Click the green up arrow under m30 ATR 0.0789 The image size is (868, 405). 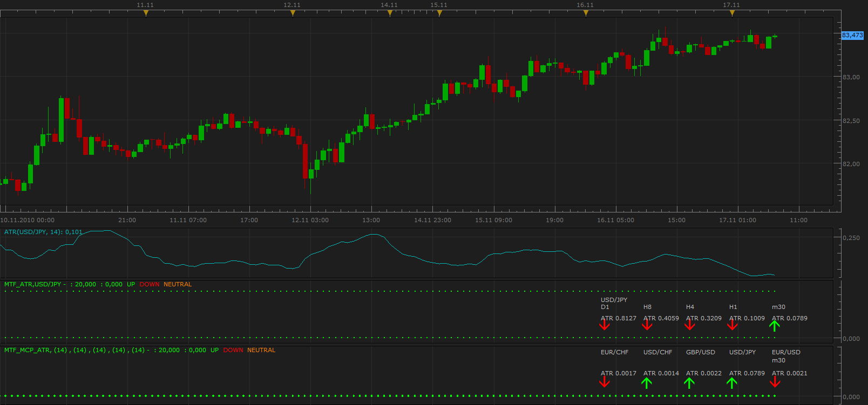coord(775,326)
